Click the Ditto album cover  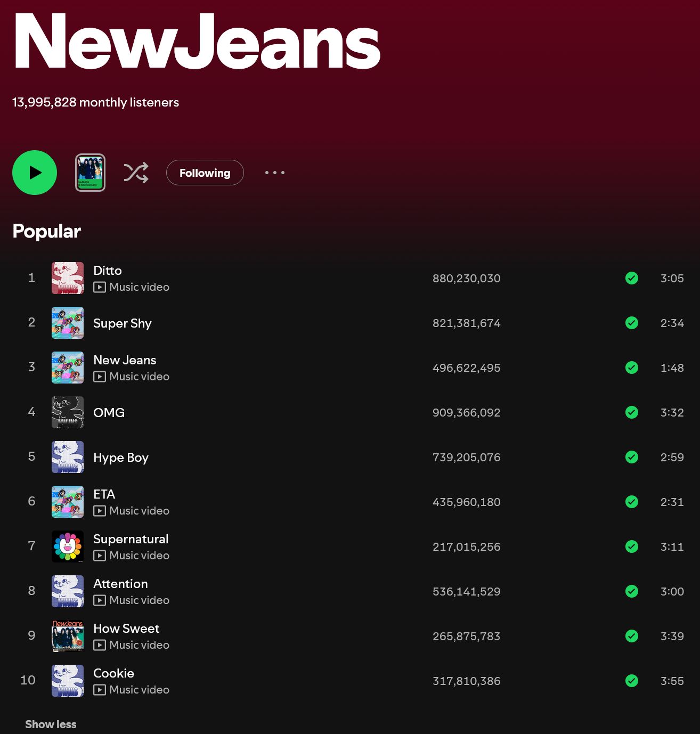point(68,278)
